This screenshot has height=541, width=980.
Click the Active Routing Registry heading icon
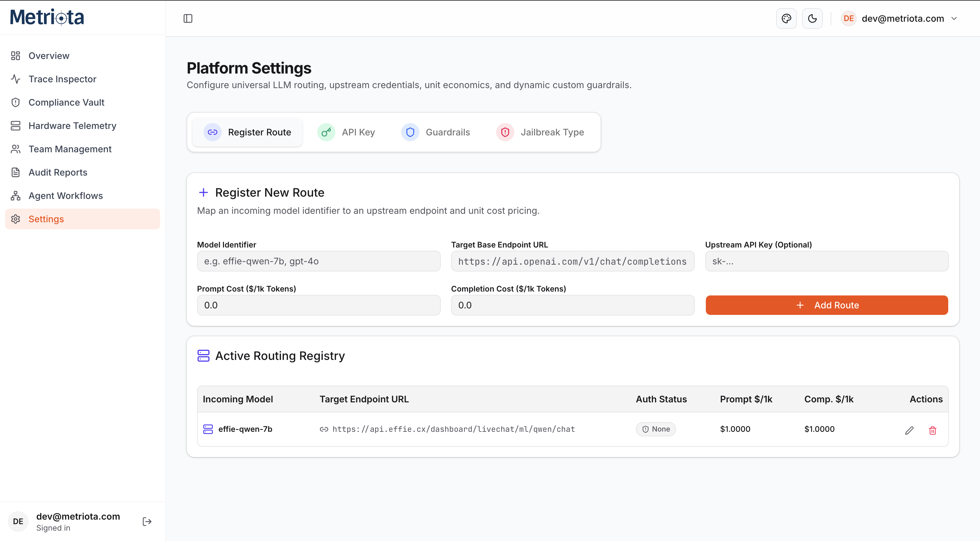tap(204, 356)
